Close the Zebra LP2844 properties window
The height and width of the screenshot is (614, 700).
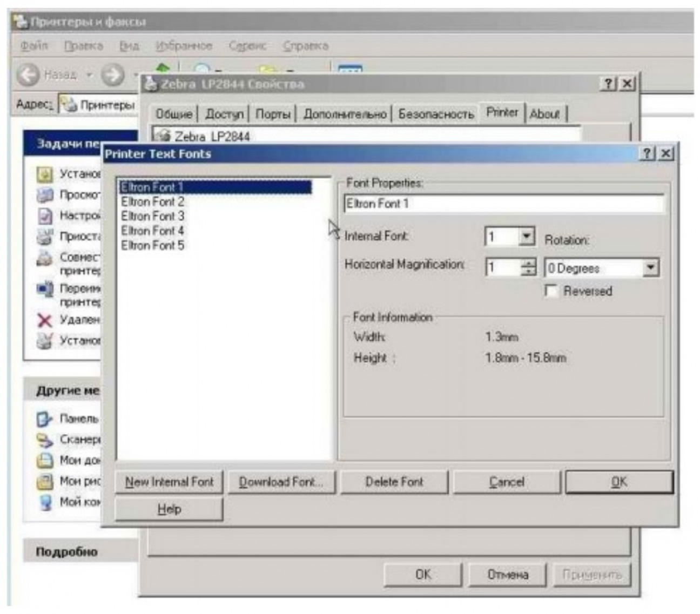click(627, 84)
